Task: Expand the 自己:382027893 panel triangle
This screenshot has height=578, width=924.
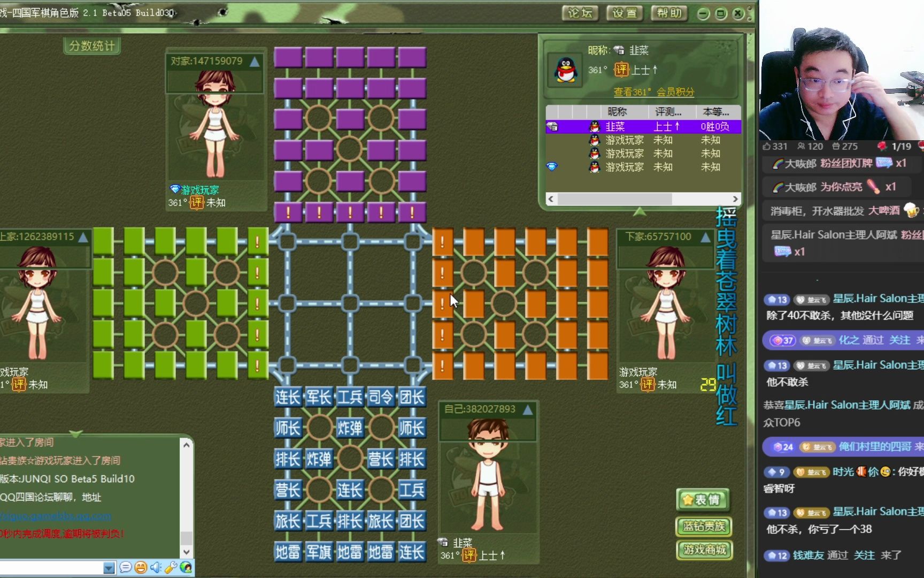Action: (528, 410)
